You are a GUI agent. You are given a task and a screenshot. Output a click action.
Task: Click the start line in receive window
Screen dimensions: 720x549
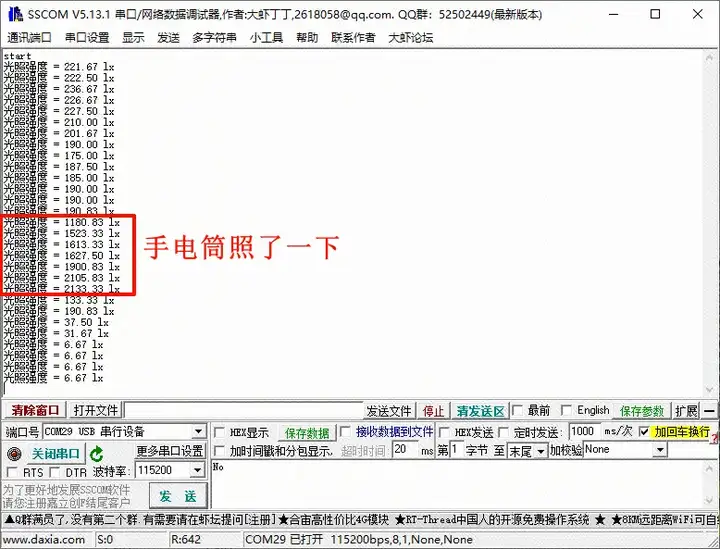click(17, 56)
